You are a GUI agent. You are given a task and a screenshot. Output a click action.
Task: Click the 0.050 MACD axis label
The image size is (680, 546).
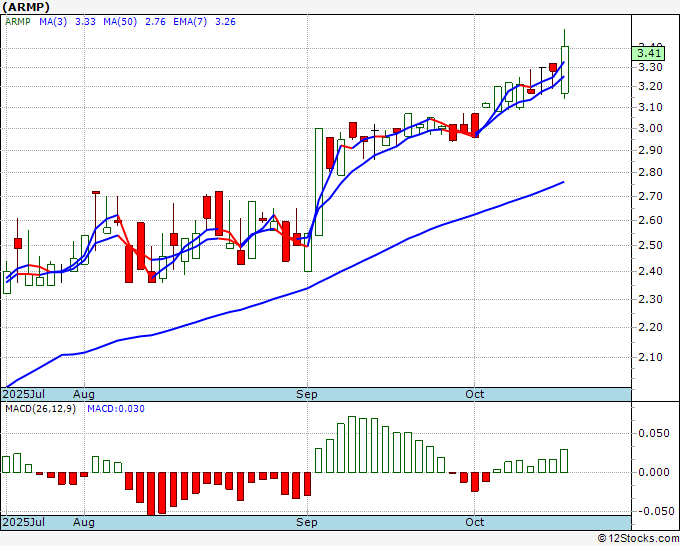pos(654,434)
